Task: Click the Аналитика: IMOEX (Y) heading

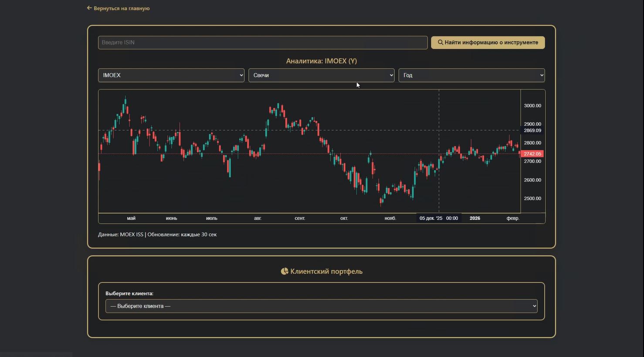Action: coord(321,61)
